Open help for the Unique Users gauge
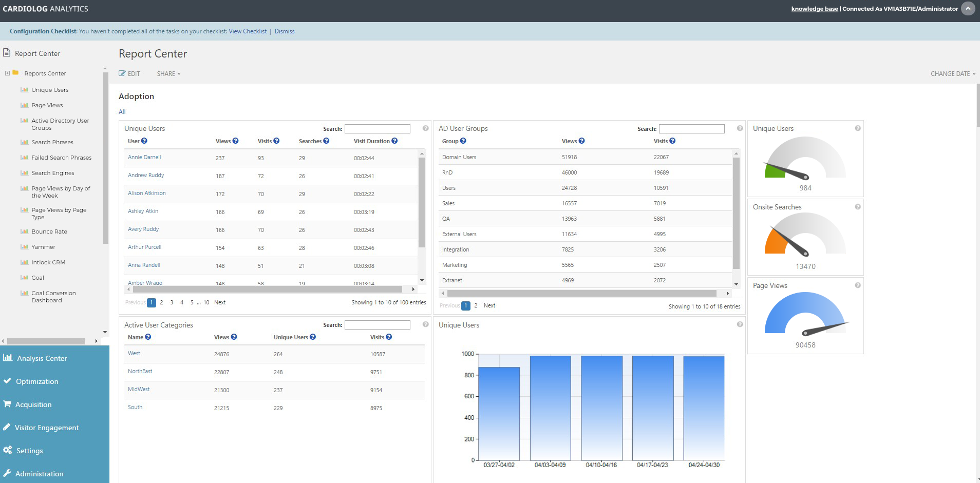 tap(858, 128)
